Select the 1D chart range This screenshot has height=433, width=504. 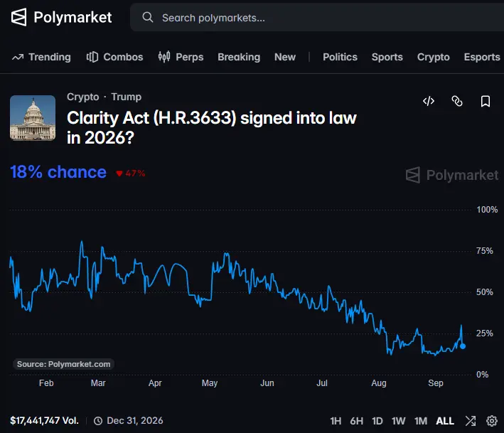pyautogui.click(x=377, y=421)
